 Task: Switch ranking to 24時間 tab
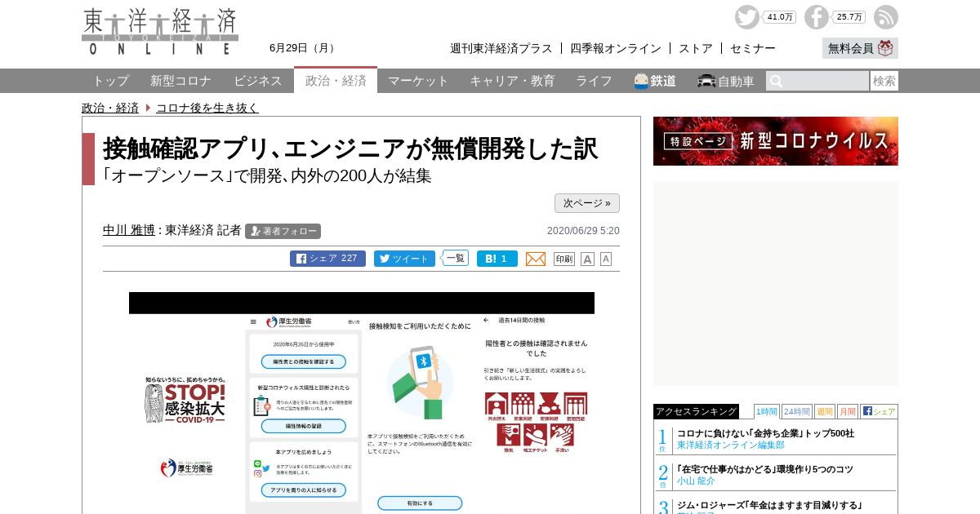(x=796, y=411)
